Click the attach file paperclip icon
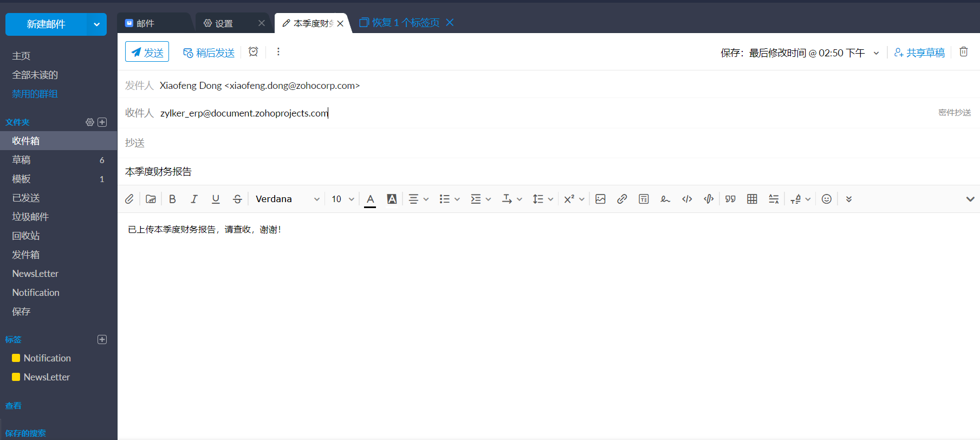 (x=129, y=199)
